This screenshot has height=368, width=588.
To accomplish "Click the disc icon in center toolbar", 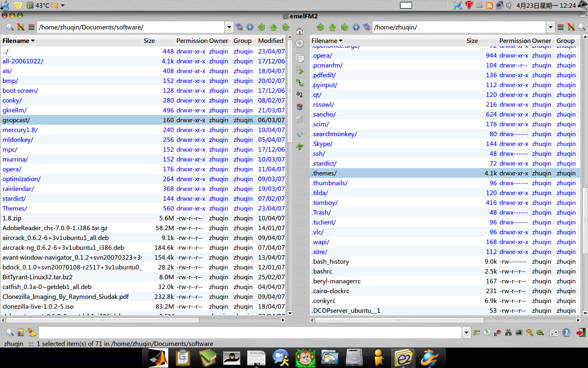I will [x=300, y=44].
